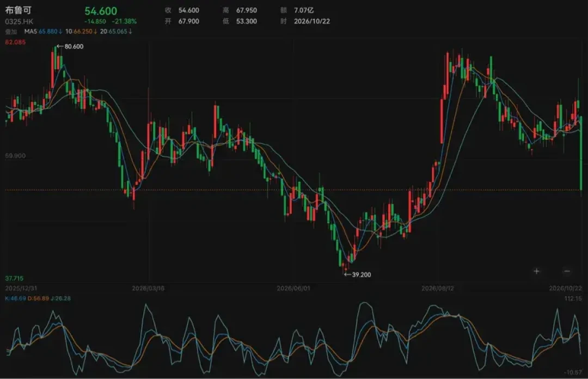Click the low price 53.300
Viewport: 588px width, 379px height.
click(x=247, y=21)
